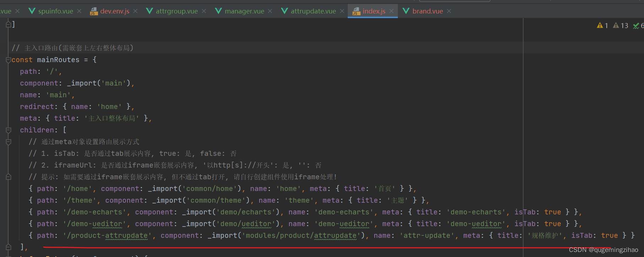Switch to the attrgroup.vue tab

(x=177, y=11)
